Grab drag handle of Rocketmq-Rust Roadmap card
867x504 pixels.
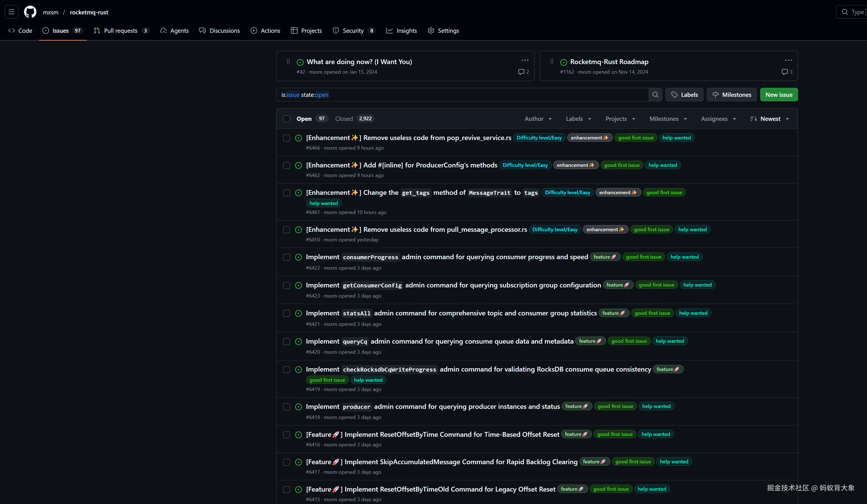coord(552,62)
